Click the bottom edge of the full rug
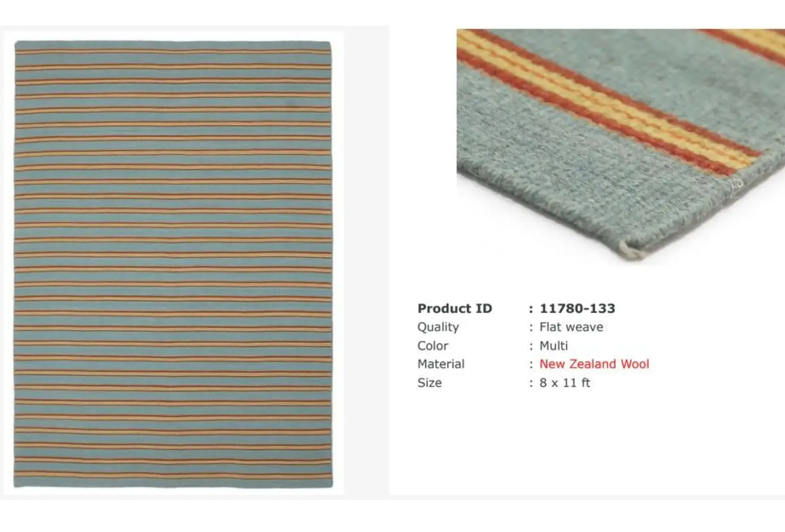The width and height of the screenshot is (785, 532). [x=173, y=486]
